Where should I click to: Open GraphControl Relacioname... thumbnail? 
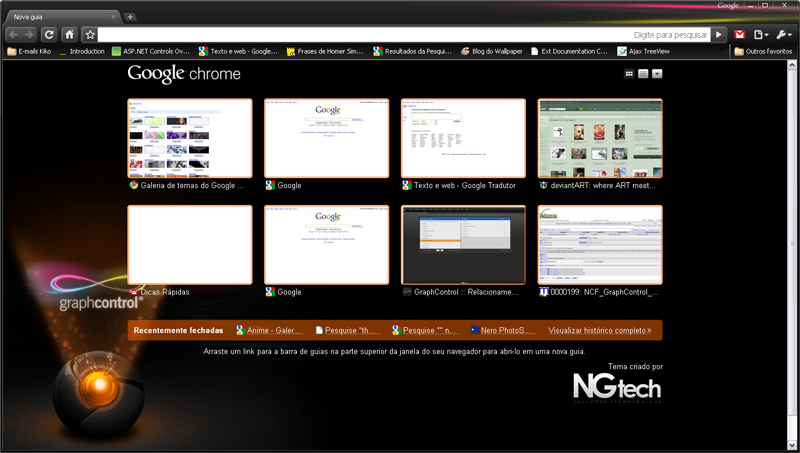[x=463, y=245]
